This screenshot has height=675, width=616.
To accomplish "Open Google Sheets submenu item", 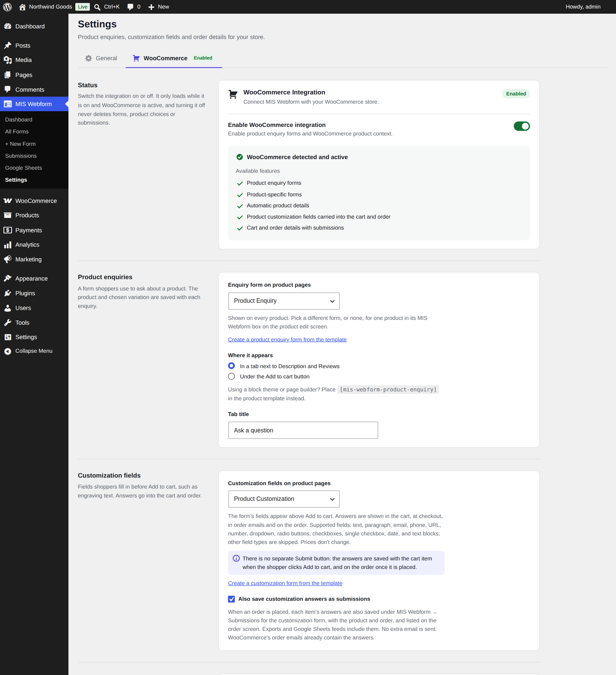I will point(24,168).
